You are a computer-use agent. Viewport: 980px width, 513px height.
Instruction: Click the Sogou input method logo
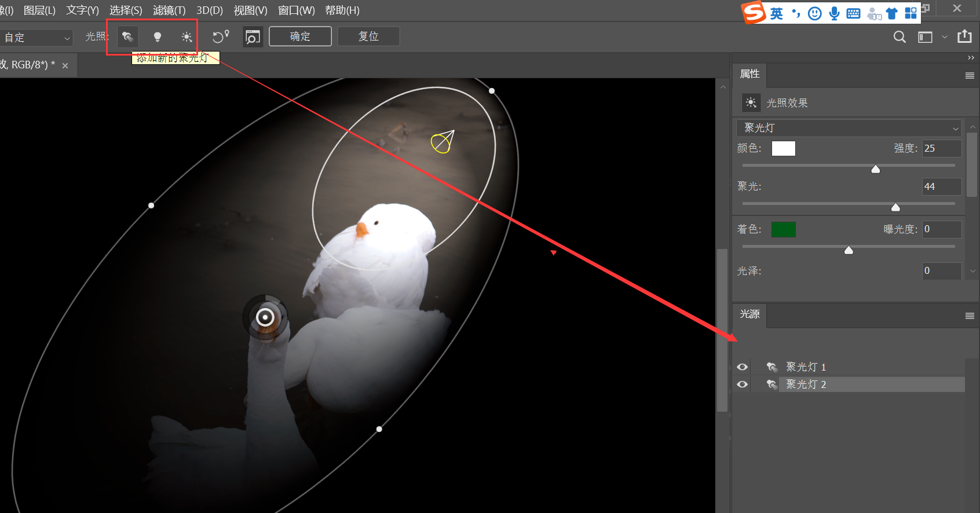754,12
